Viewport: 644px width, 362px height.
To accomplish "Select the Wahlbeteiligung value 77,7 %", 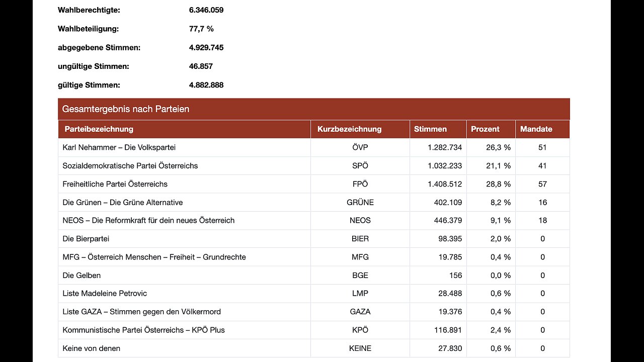I will click(x=201, y=29).
